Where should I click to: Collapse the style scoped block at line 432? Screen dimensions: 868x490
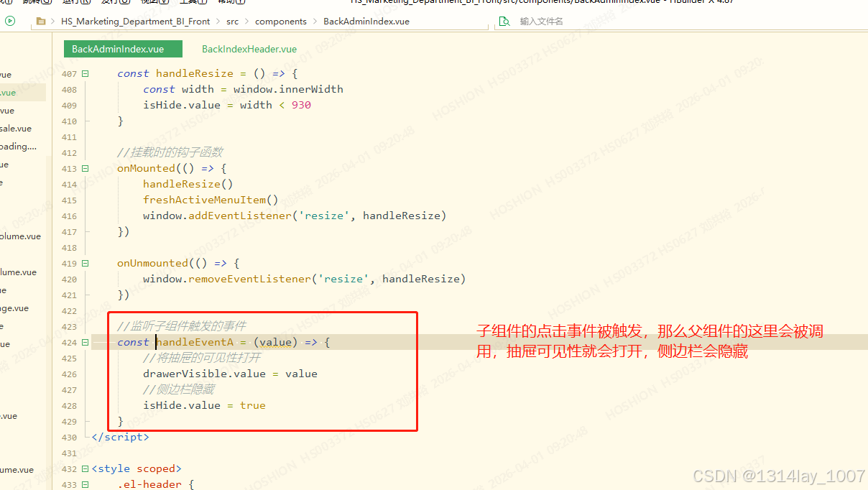click(x=86, y=468)
